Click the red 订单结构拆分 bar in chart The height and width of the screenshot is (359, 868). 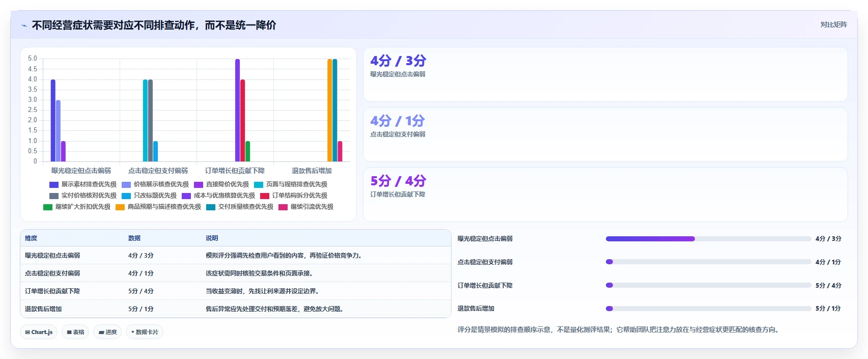pos(243,120)
